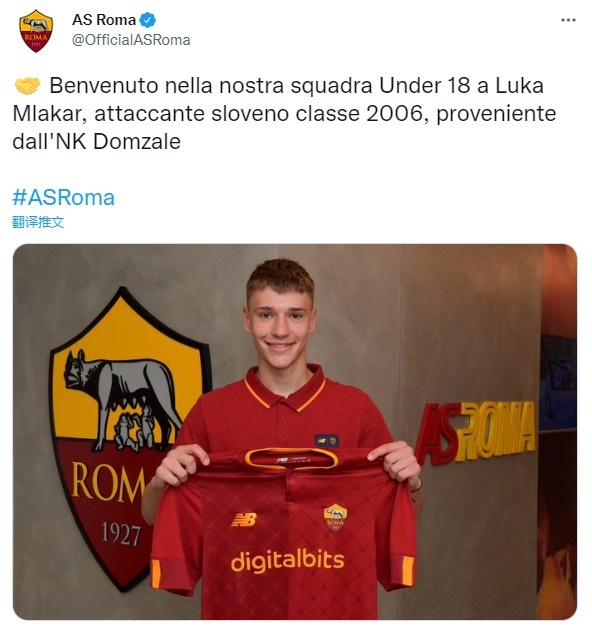Open the attached photo of the player
The height and width of the screenshot is (637, 592).
point(295,431)
